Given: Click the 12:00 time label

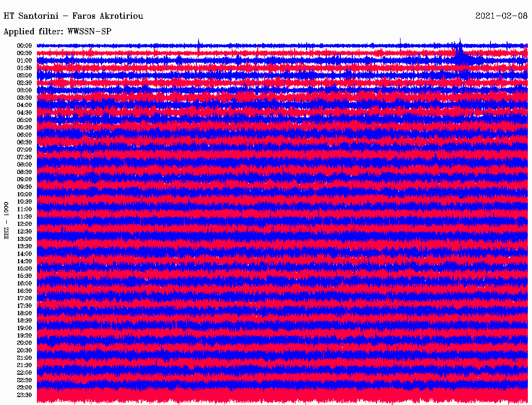Looking at the screenshot, I should [24, 224].
